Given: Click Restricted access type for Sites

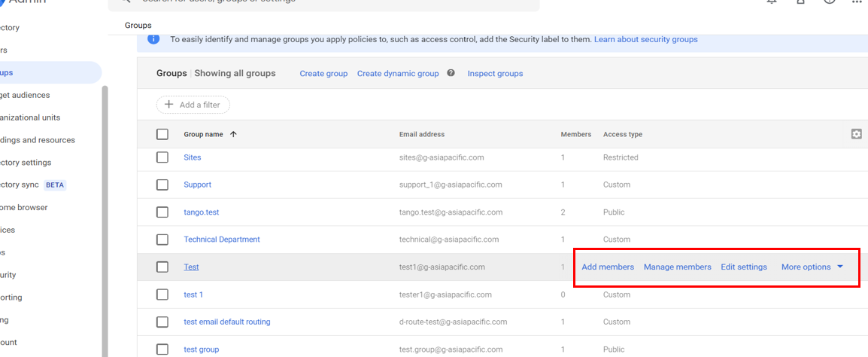Looking at the screenshot, I should pyautogui.click(x=621, y=157).
